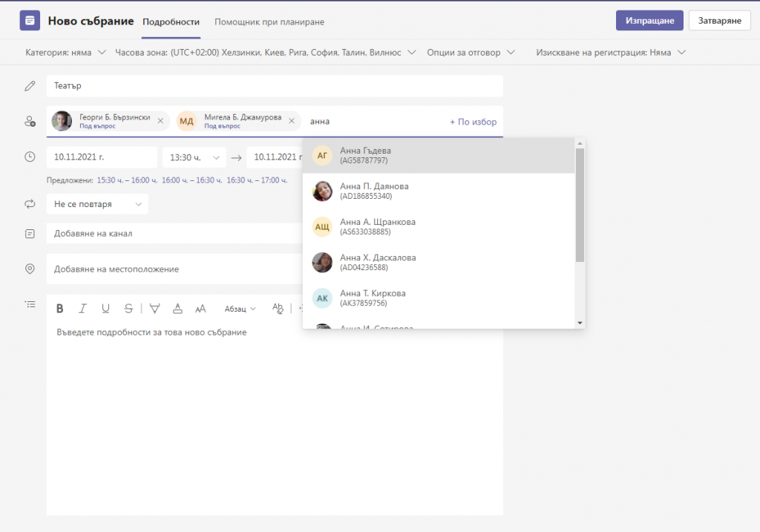Expand the Не се повтаря recurrence dropdown
Screen dimensions: 760x532
click(x=97, y=204)
